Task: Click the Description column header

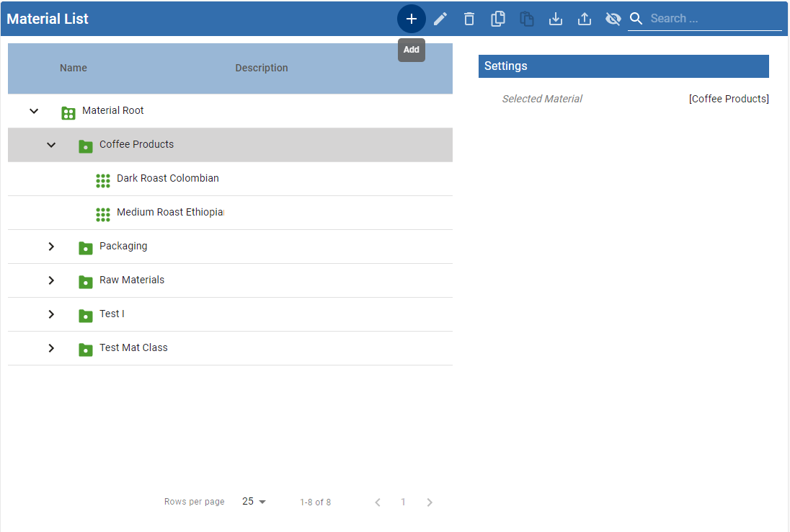Action: [x=262, y=68]
